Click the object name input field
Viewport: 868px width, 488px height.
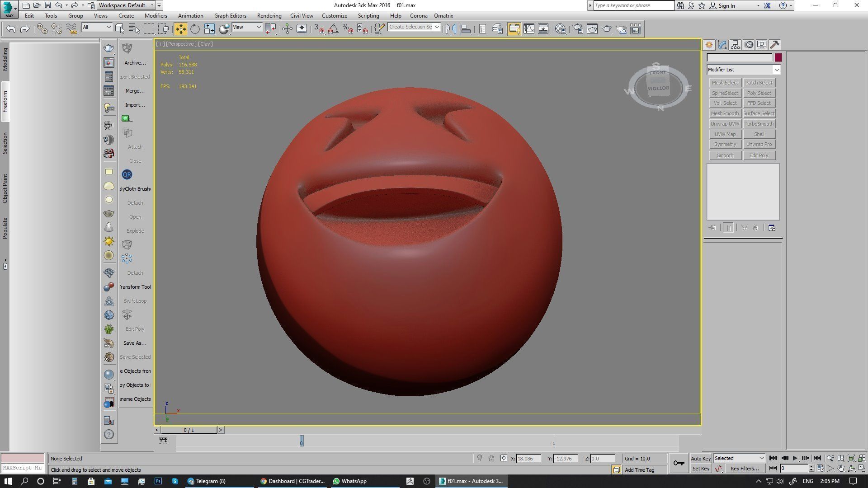[740, 57]
